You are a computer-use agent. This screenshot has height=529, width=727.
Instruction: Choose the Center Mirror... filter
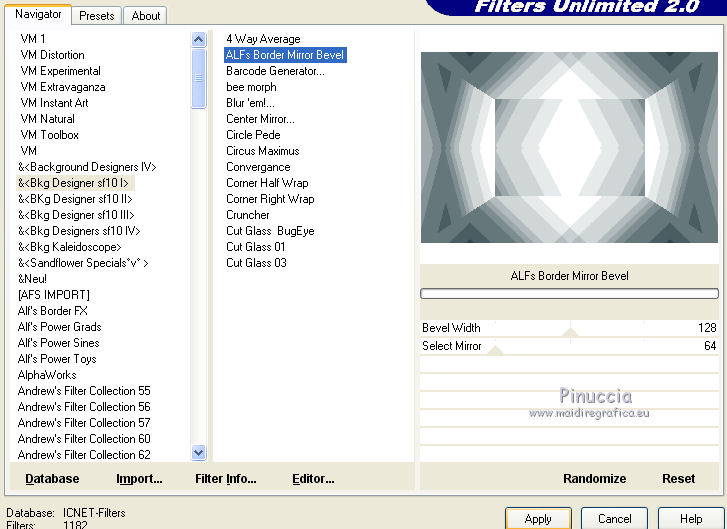tap(260, 119)
